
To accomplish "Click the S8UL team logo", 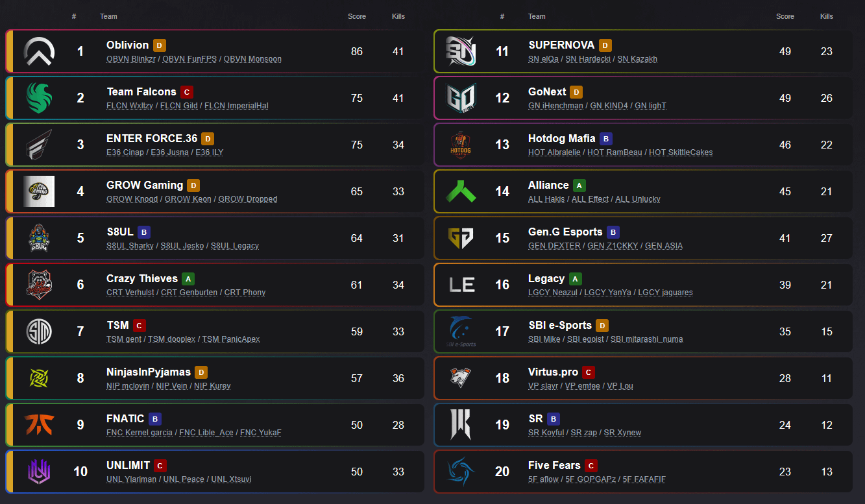I will pyautogui.click(x=39, y=238).
